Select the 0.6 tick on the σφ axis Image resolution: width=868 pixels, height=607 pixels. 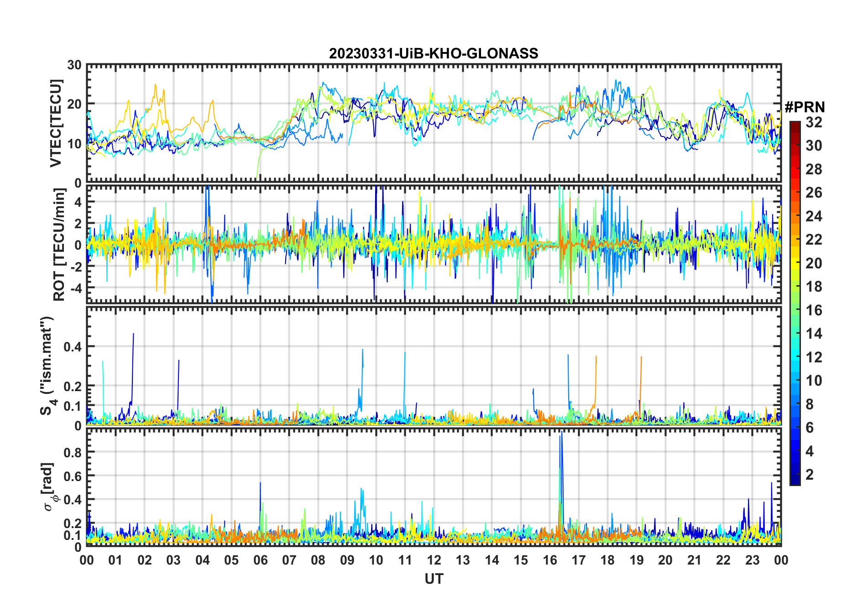(x=73, y=476)
